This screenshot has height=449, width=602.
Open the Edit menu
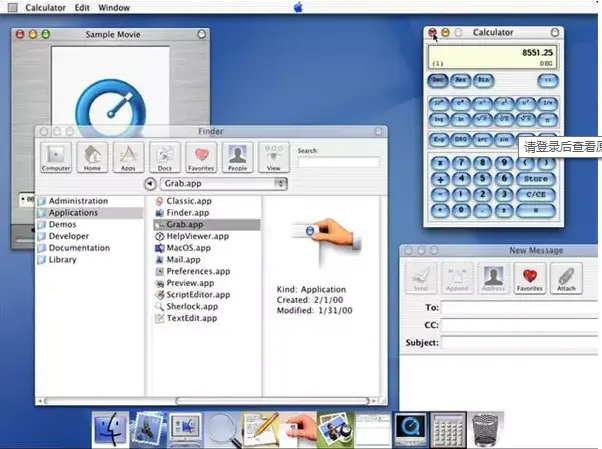82,7
